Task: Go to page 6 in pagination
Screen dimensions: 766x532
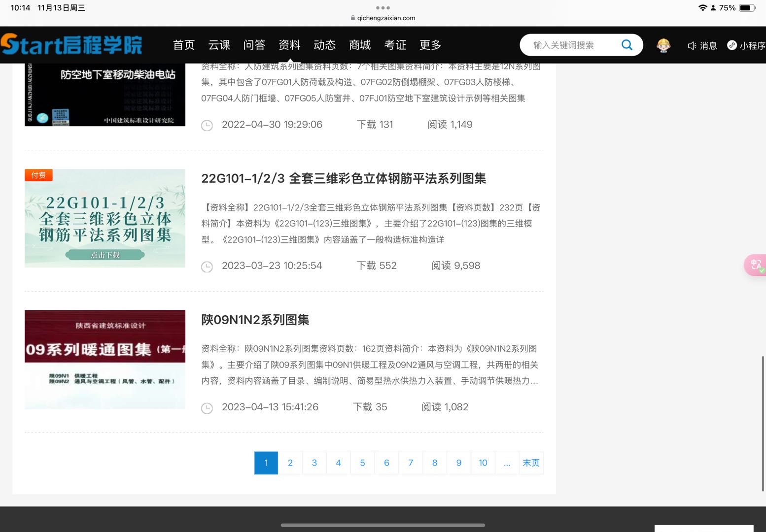Action: coord(386,463)
